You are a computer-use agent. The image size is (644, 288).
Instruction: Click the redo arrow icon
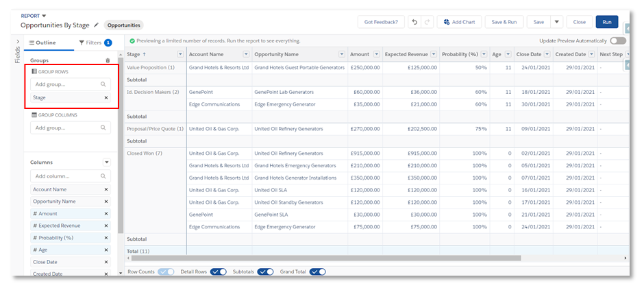click(427, 22)
